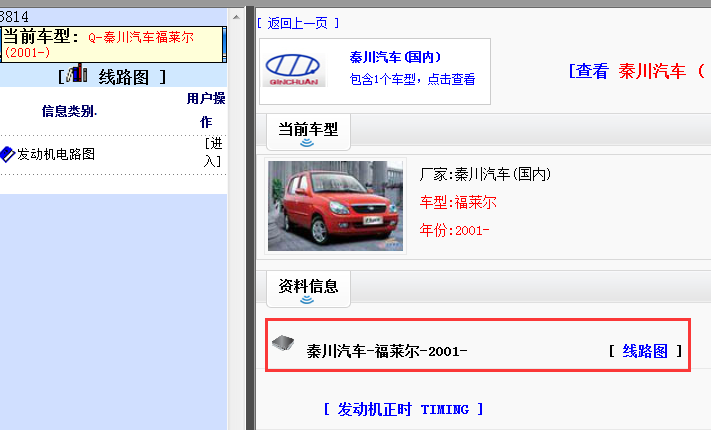Screen dimensions: 711x430
Task: Select the 当前车型 section tab
Action: pyautogui.click(x=308, y=132)
